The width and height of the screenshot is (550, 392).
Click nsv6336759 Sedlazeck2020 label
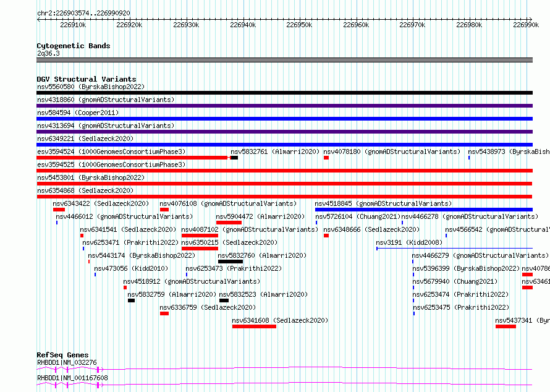208,307
